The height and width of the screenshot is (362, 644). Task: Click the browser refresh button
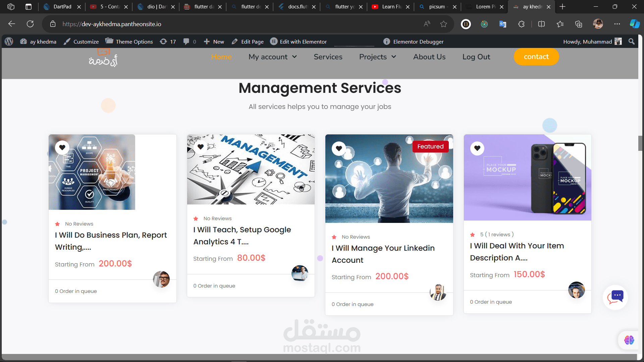[x=30, y=24]
